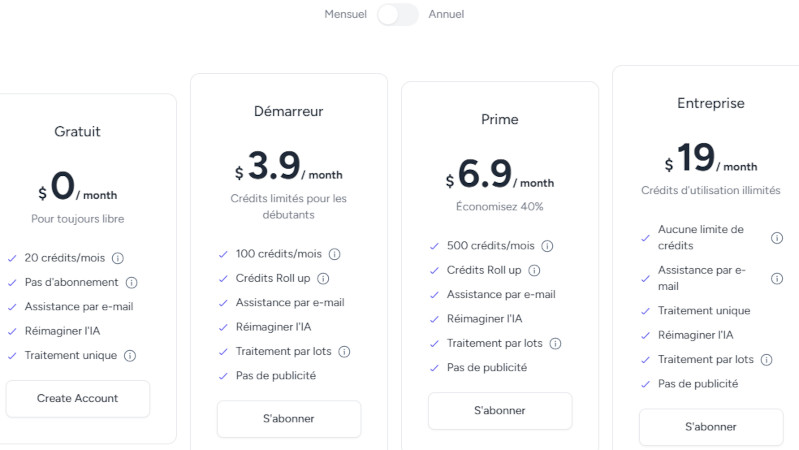Toggle the Mensuel/Annuel billing switch
This screenshot has width=799, height=450.
pyautogui.click(x=398, y=14)
